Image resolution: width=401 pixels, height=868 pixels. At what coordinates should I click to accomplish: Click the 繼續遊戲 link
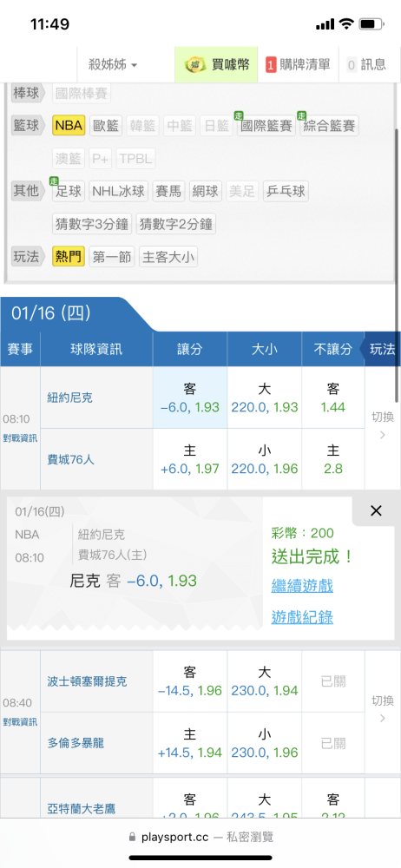point(302,586)
